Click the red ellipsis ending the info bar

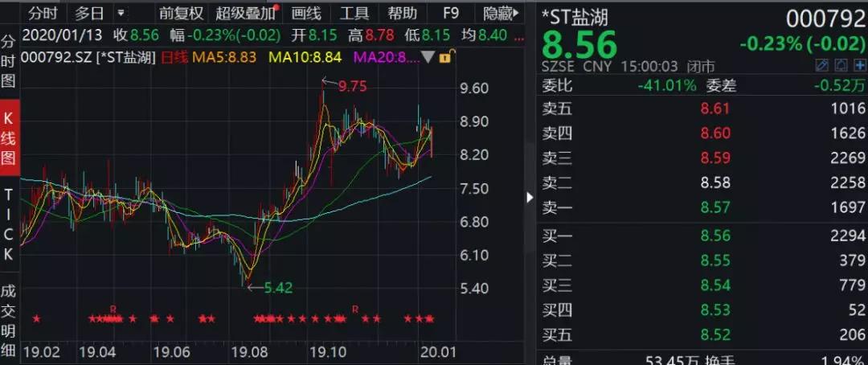[x=518, y=39]
